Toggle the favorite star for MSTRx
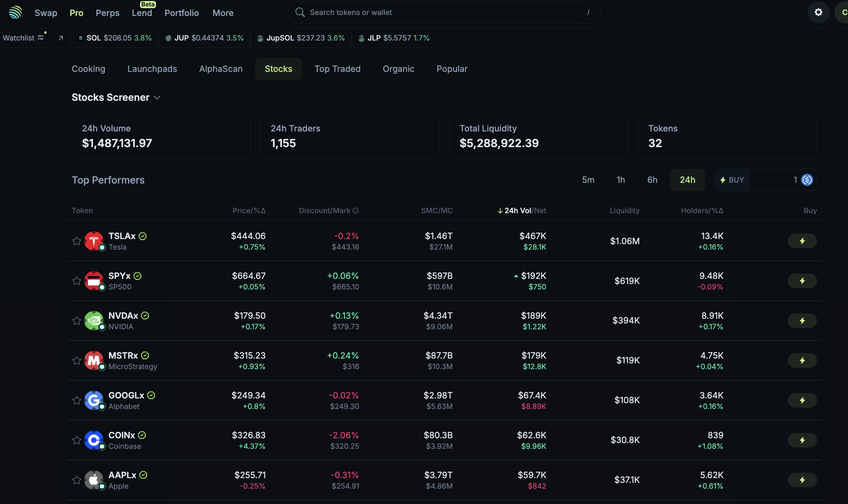Viewport: 848px width, 504px height. [77, 361]
